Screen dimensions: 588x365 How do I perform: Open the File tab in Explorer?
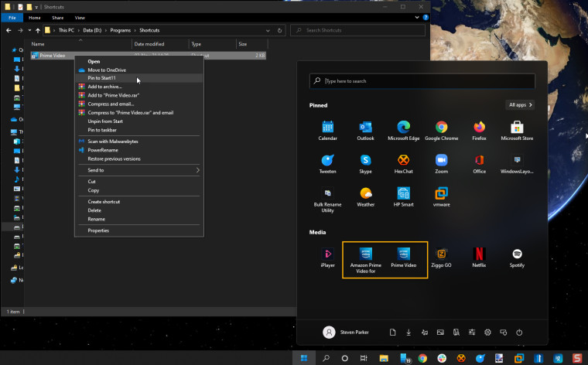(x=12, y=18)
